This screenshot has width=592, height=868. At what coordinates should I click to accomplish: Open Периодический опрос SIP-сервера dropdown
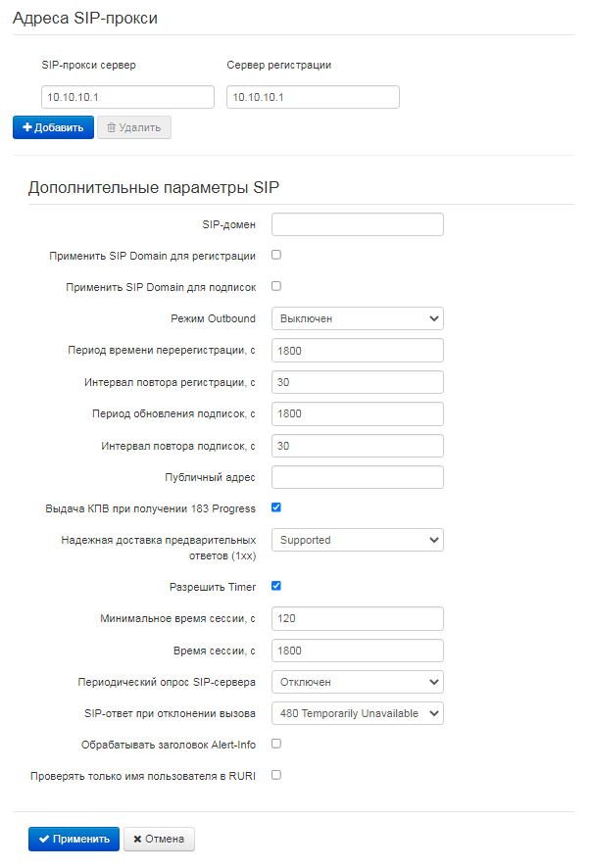357,682
